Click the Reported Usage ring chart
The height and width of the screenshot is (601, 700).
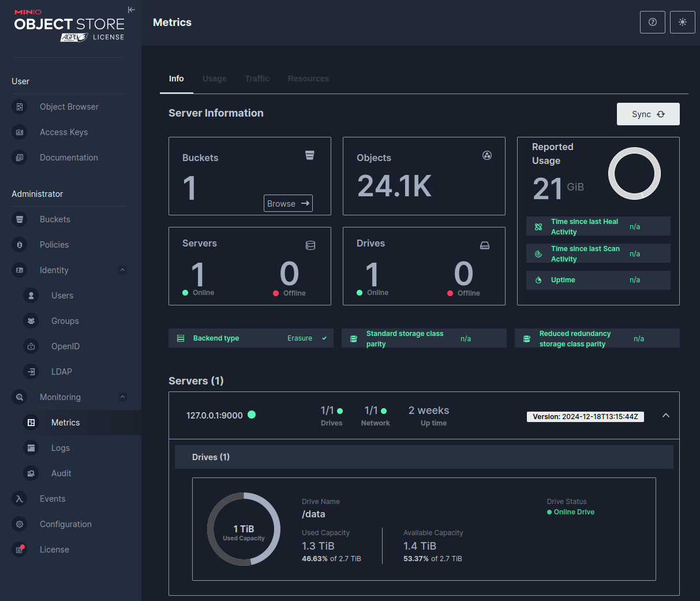pos(634,174)
